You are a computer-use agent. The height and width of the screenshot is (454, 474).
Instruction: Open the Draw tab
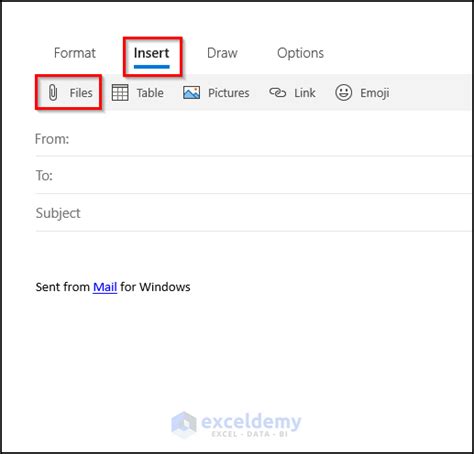point(222,53)
